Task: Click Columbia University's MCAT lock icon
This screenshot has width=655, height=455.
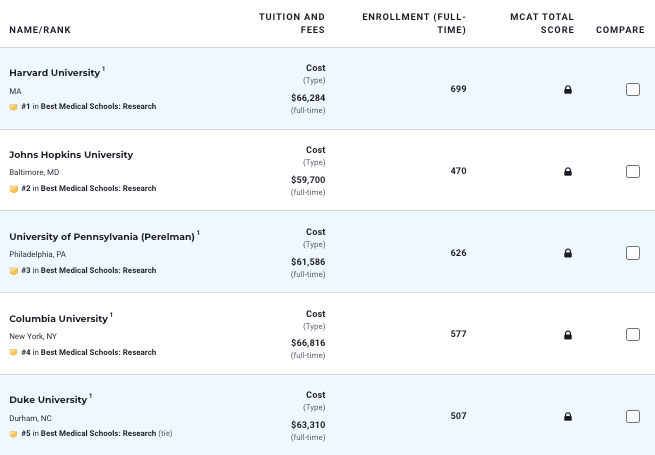Action: tap(568, 335)
